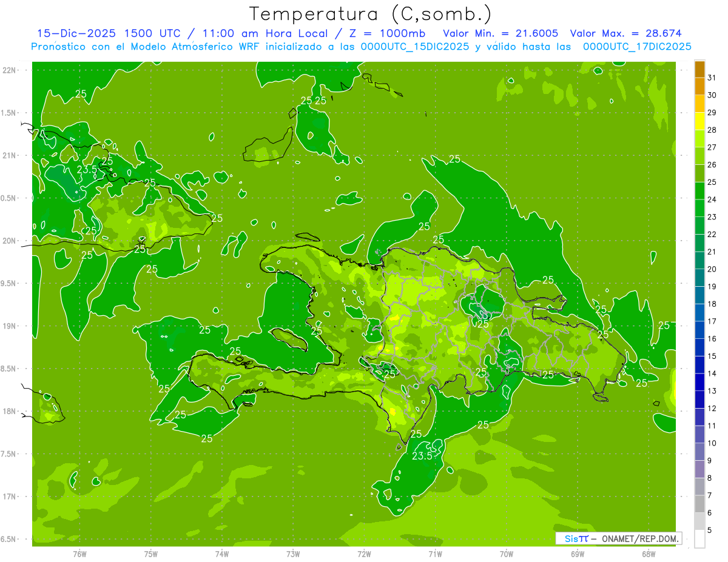Click the '72W' longitude axis label
This screenshot has height=562, width=728.
click(x=364, y=554)
